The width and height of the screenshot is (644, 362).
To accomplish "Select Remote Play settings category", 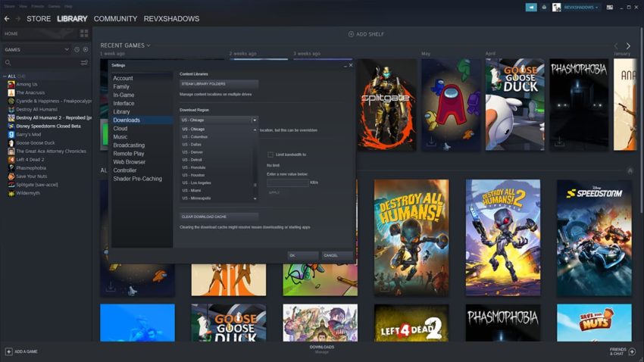I will click(129, 154).
